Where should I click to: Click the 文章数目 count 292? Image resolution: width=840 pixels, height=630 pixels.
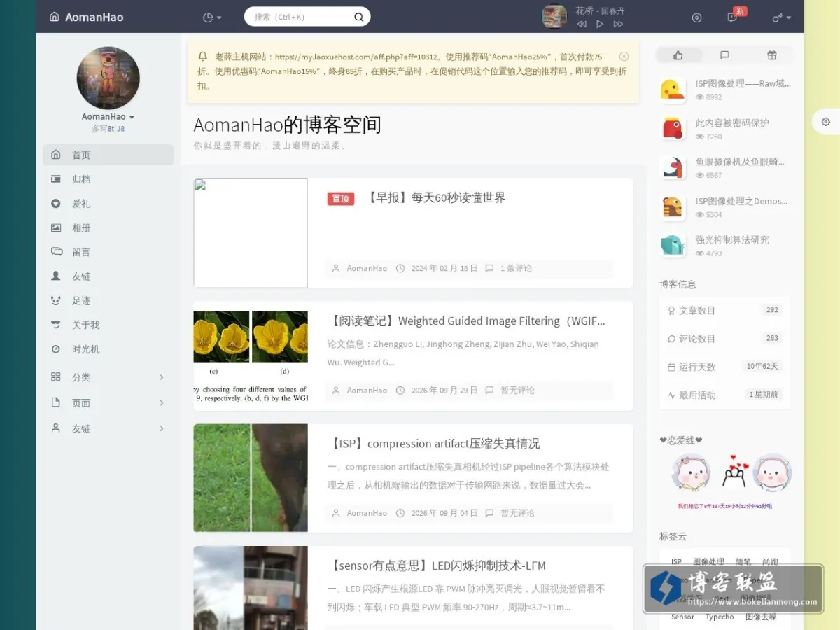pyautogui.click(x=772, y=310)
